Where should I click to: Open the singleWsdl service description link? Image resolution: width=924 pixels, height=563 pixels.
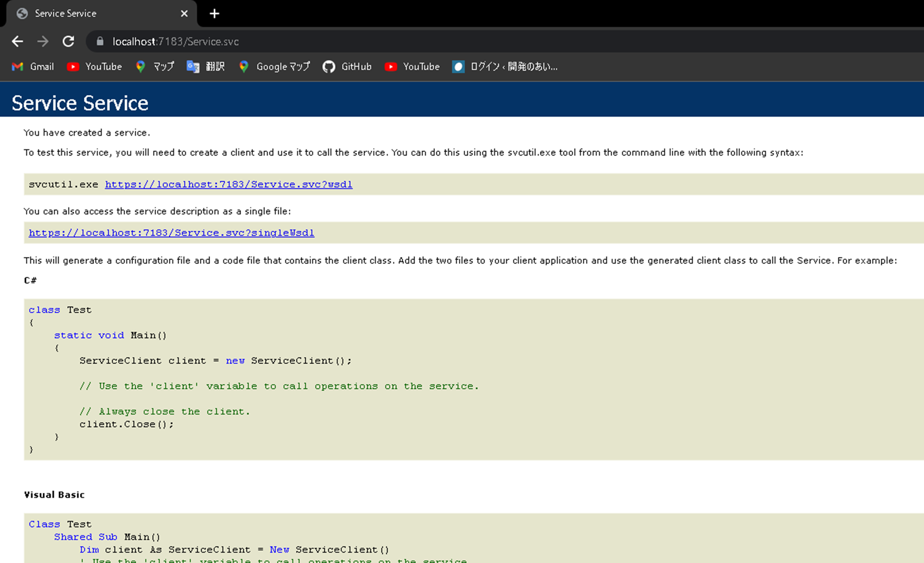[x=171, y=232]
